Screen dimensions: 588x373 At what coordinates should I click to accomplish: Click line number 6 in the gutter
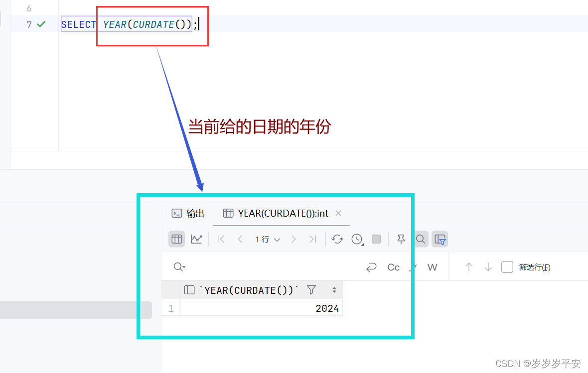[29, 8]
